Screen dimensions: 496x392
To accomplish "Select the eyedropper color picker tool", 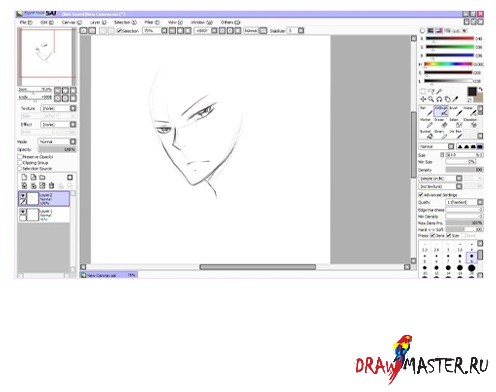I will (x=456, y=99).
